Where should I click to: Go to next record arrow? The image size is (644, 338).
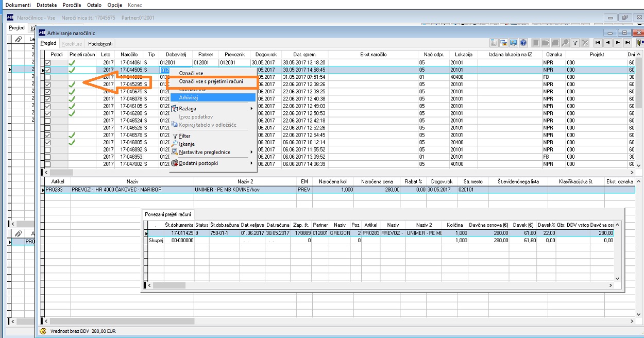click(618, 43)
